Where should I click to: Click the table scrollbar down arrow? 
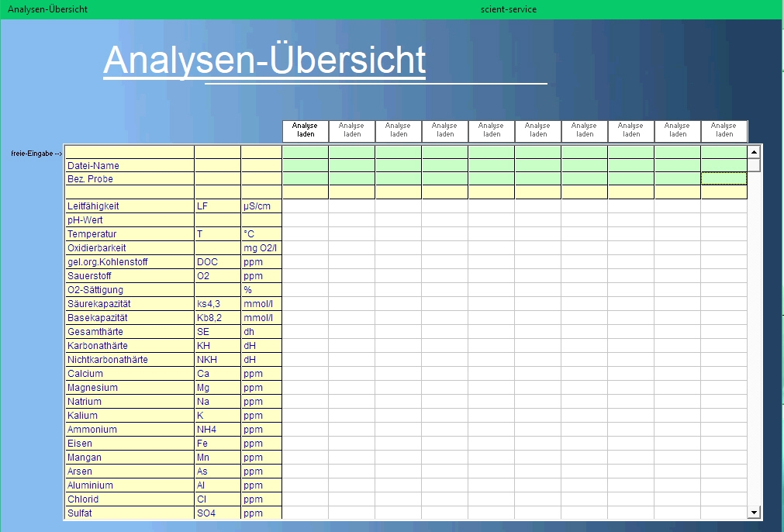(x=754, y=512)
